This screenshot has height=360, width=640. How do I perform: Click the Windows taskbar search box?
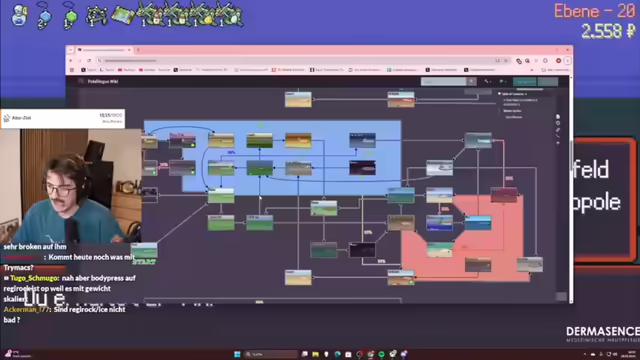[x=271, y=354]
